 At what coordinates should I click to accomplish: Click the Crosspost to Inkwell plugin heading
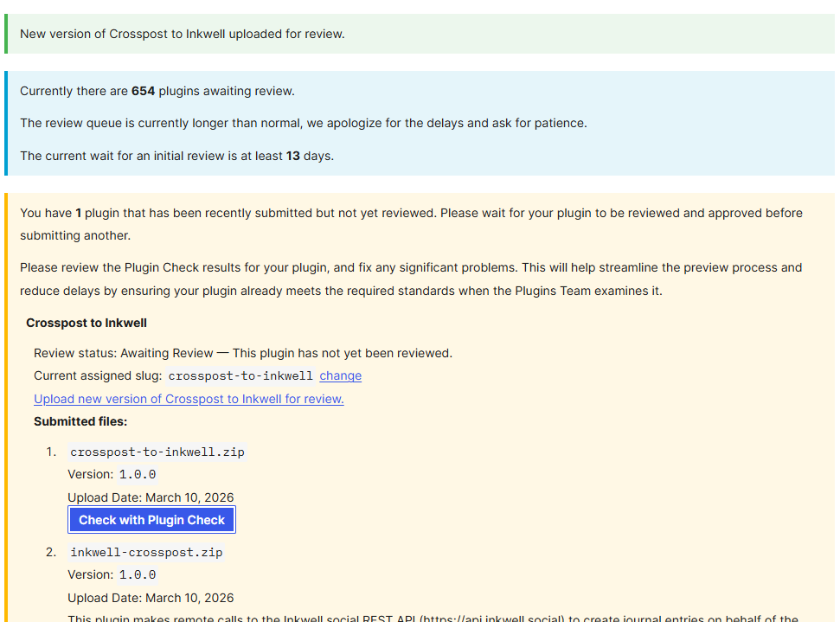tap(87, 323)
